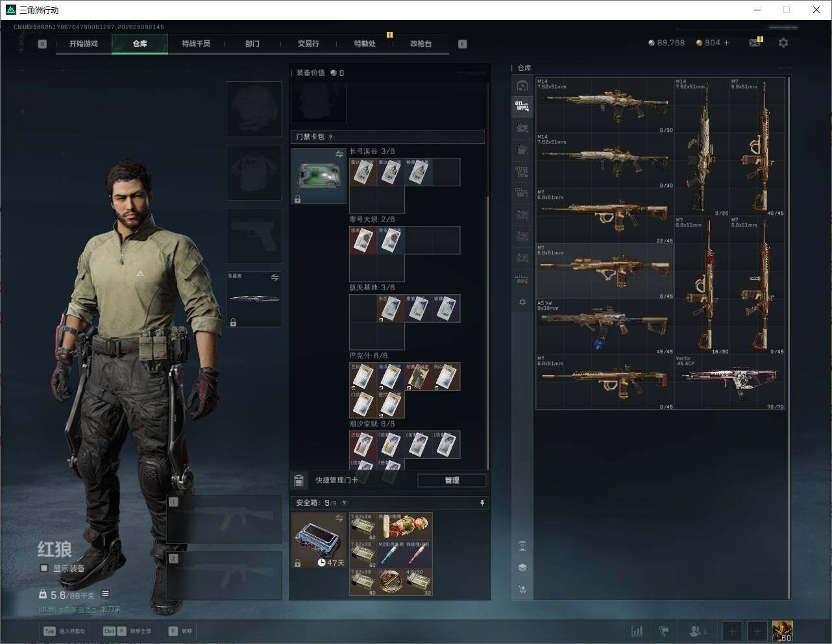The width and height of the screenshot is (832, 644).
Task: Click the warehouse vertical scrollbar
Action: 789,338
